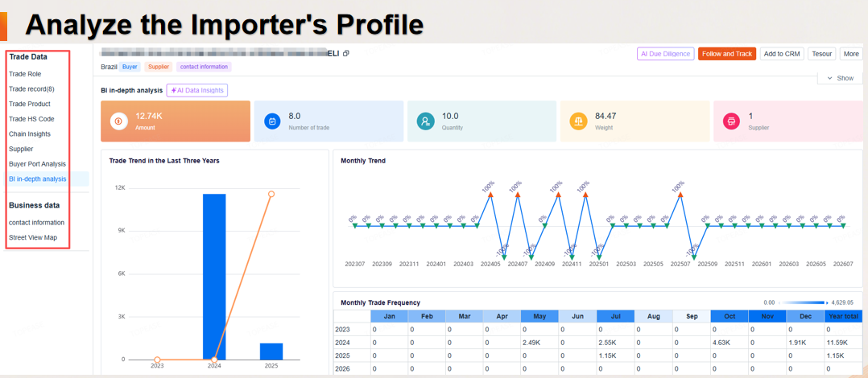The height and width of the screenshot is (378, 868).
Task: Click the May column header
Action: pos(539,317)
